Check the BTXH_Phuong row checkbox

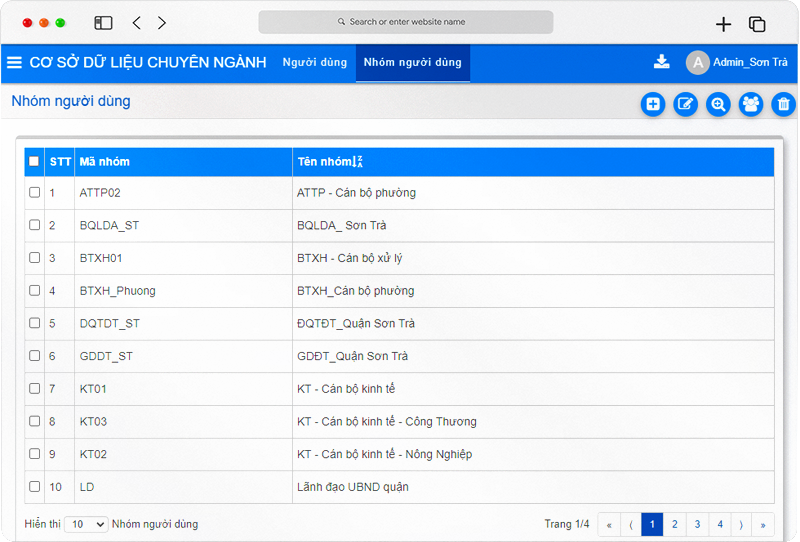click(34, 290)
